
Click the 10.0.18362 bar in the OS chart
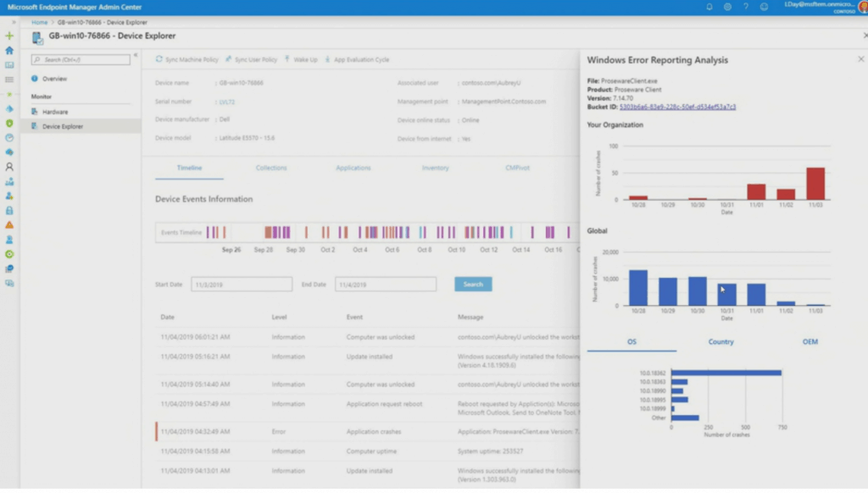pyautogui.click(x=726, y=373)
